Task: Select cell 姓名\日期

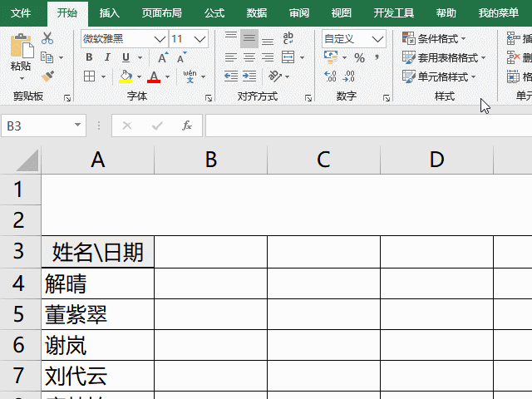Action: pyautogui.click(x=98, y=252)
